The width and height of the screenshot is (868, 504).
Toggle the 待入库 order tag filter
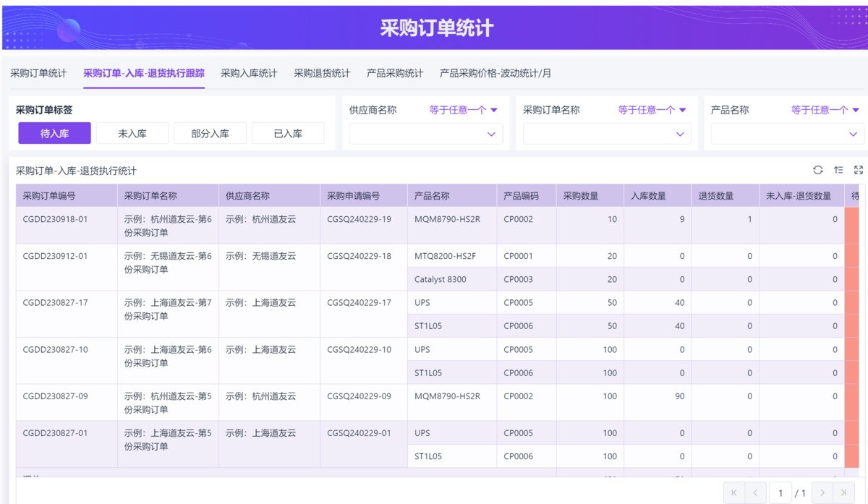[55, 133]
